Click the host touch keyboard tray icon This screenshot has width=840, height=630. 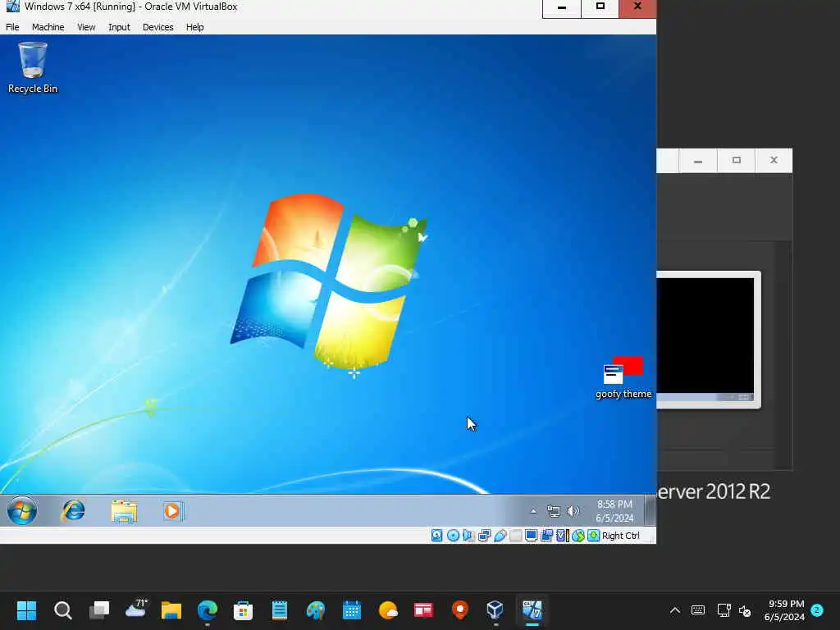[x=698, y=610]
